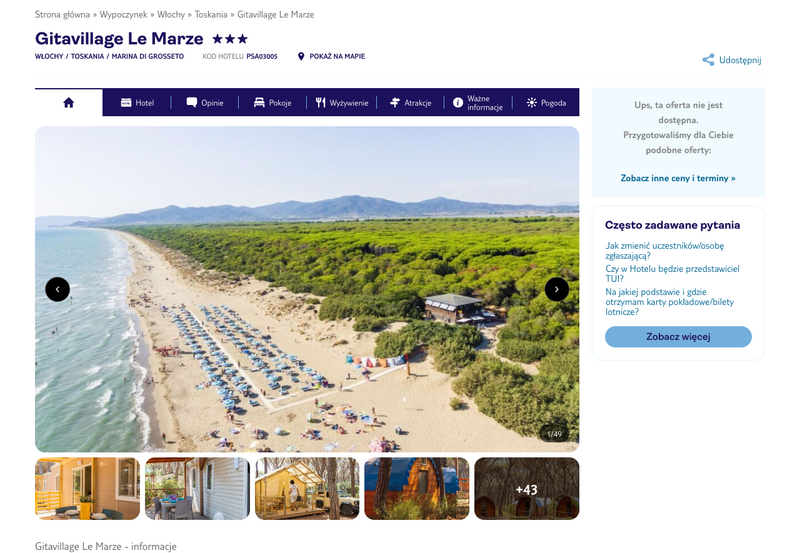This screenshot has height=553, width=800.
Task: Click the home icon tab
Action: pos(68,103)
